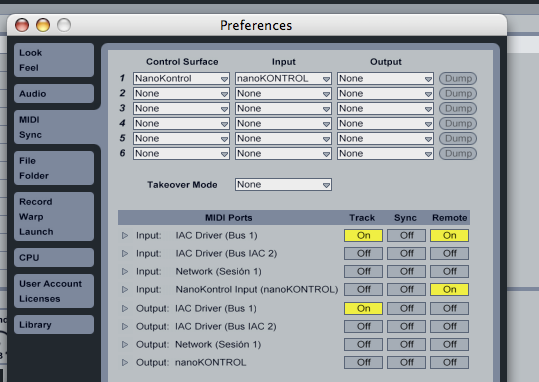The width and height of the screenshot is (539, 382).
Task: Open the Takeover Mode dropdown
Action: click(283, 185)
